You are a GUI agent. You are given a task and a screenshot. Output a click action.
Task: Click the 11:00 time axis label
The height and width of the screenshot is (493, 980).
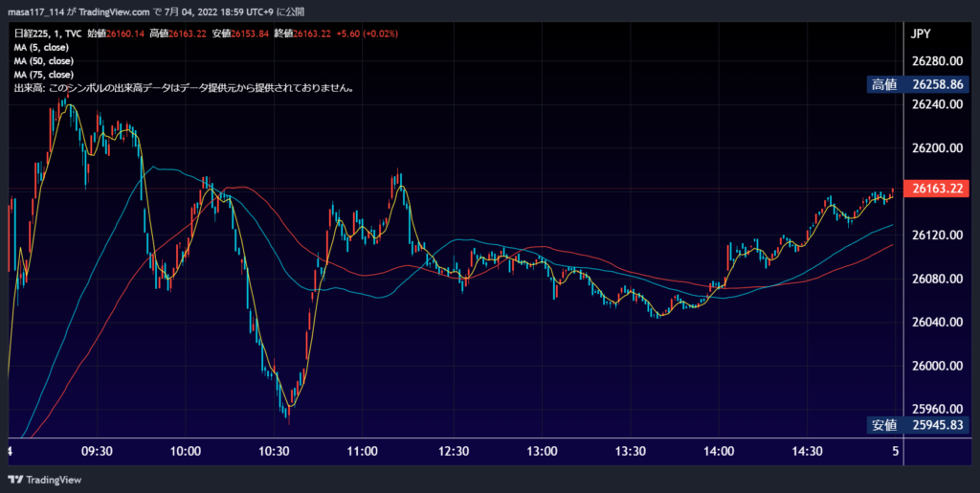coord(363,451)
